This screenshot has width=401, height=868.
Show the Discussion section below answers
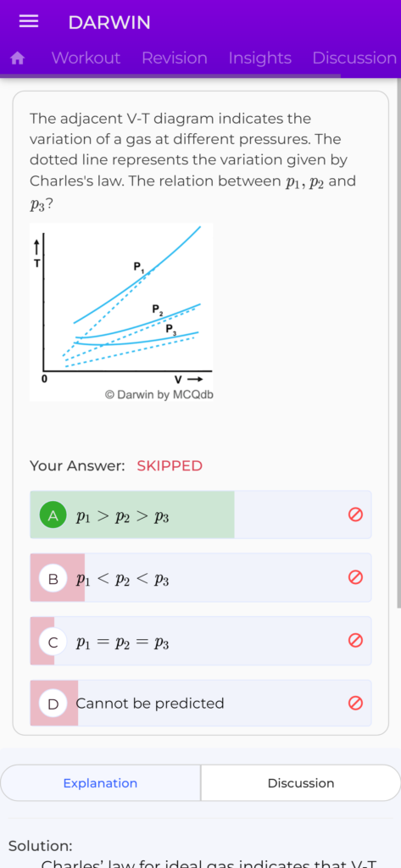tap(301, 782)
